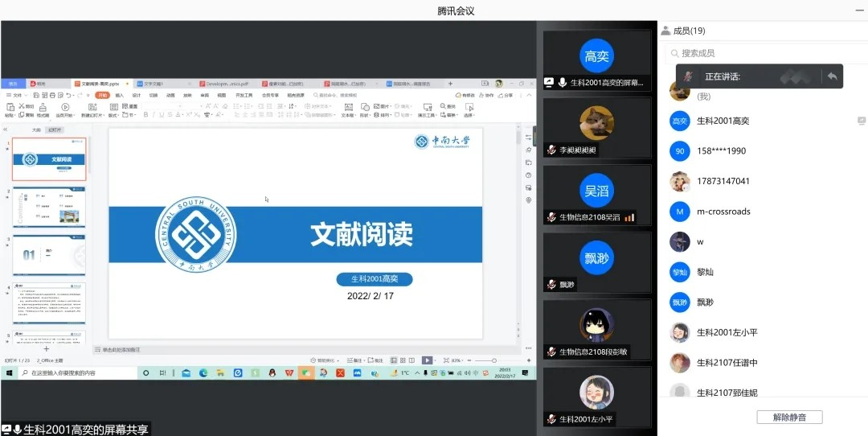The width and height of the screenshot is (868, 436).
Task: Click the muted mic icon on 吴滔's tile
Action: click(x=551, y=217)
